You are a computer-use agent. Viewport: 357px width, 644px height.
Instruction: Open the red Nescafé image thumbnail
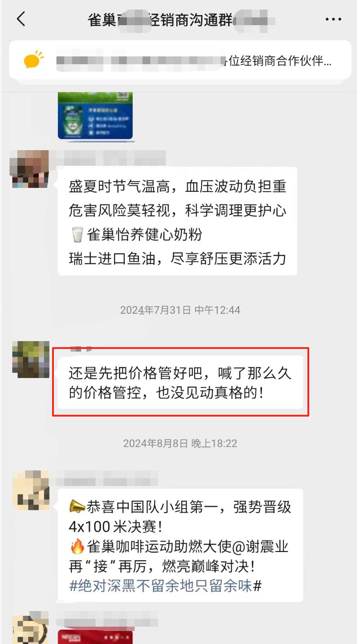coord(95,637)
